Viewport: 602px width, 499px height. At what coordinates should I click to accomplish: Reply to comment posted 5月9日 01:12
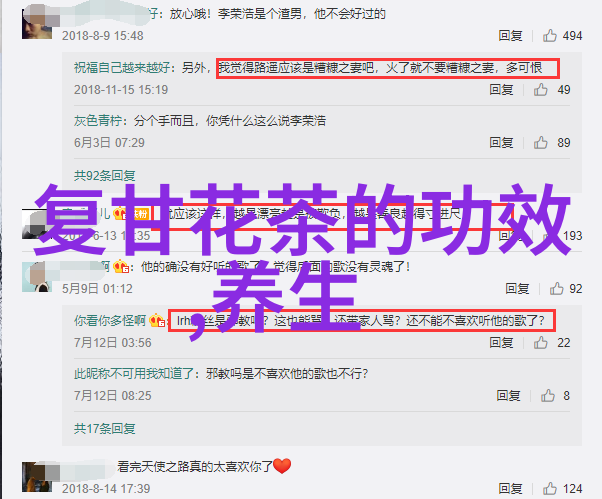(x=517, y=288)
